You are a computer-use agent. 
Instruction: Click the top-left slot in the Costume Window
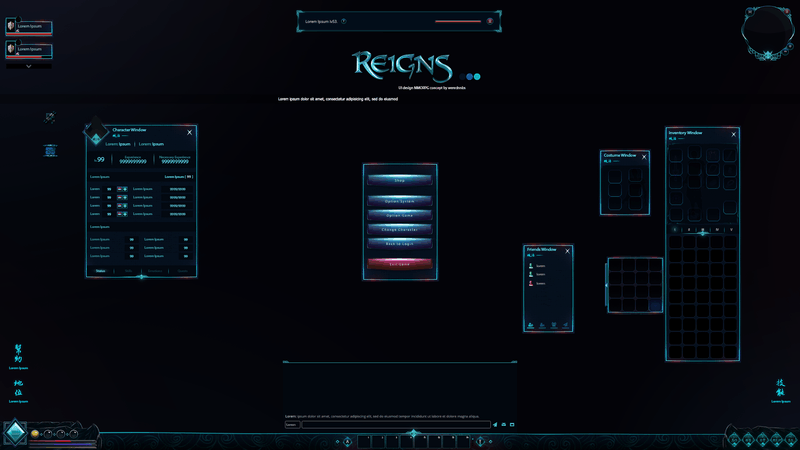point(615,176)
